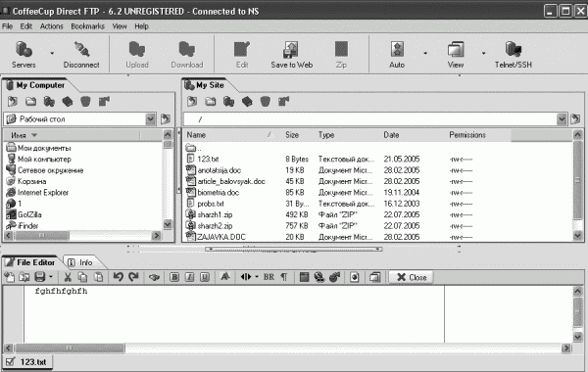Open the Servers manager
Viewport: 588px width, 372px height.
(x=24, y=55)
